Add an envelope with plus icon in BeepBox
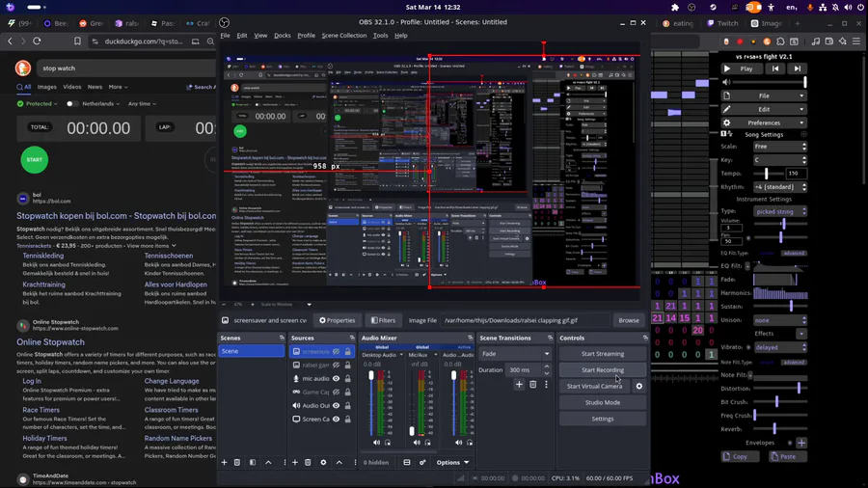 tap(801, 443)
